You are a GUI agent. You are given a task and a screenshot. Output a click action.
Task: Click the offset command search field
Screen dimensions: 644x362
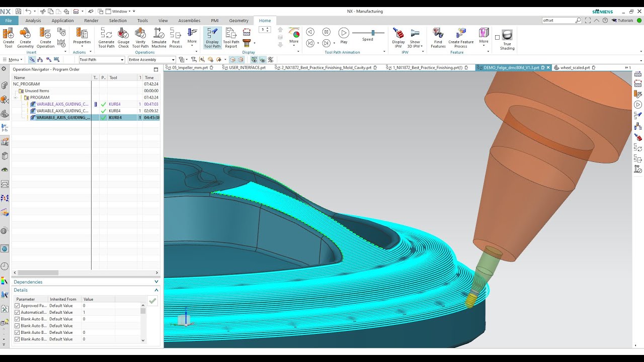point(558,21)
